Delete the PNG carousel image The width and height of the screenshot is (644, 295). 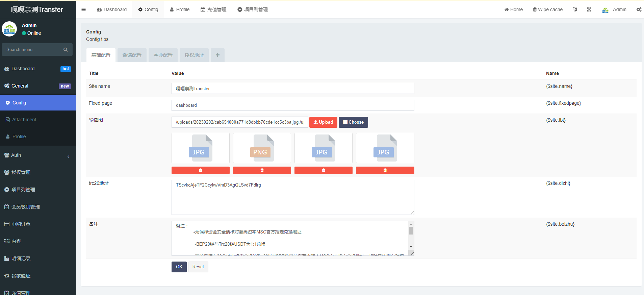click(262, 170)
